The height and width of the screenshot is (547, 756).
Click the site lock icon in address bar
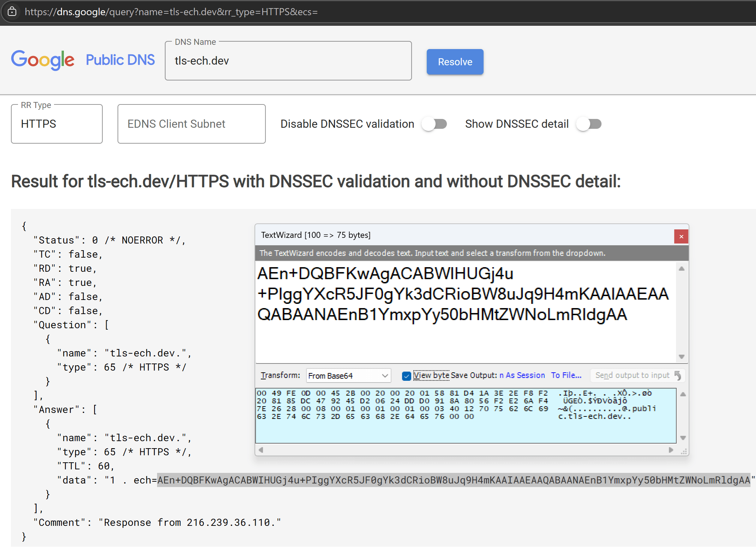point(12,12)
